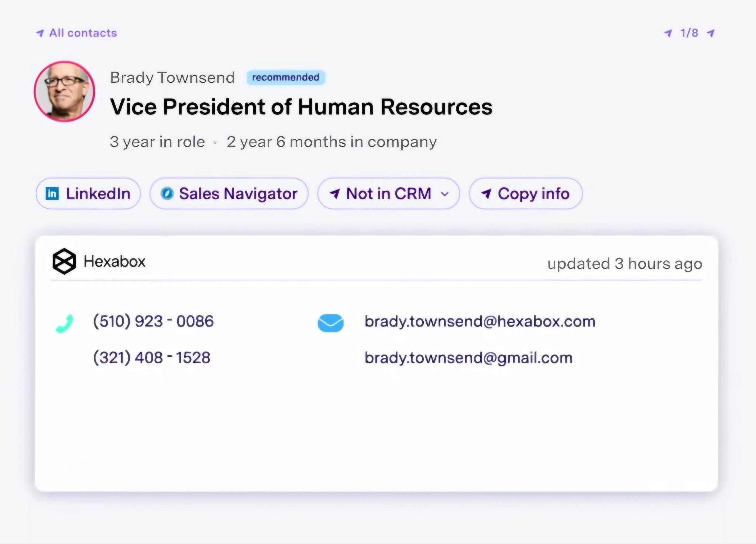Click the LinkedIn logo icon
Screen dimensions: 756x544
coord(52,194)
